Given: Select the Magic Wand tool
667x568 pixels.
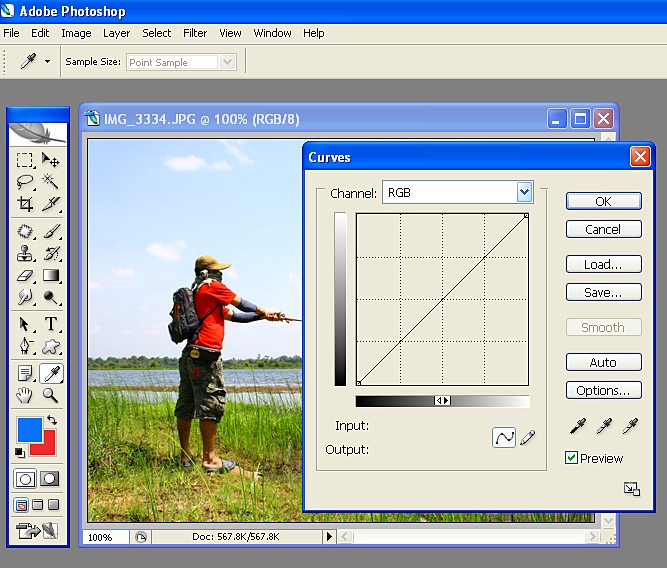Looking at the screenshot, I should pyautogui.click(x=51, y=182).
